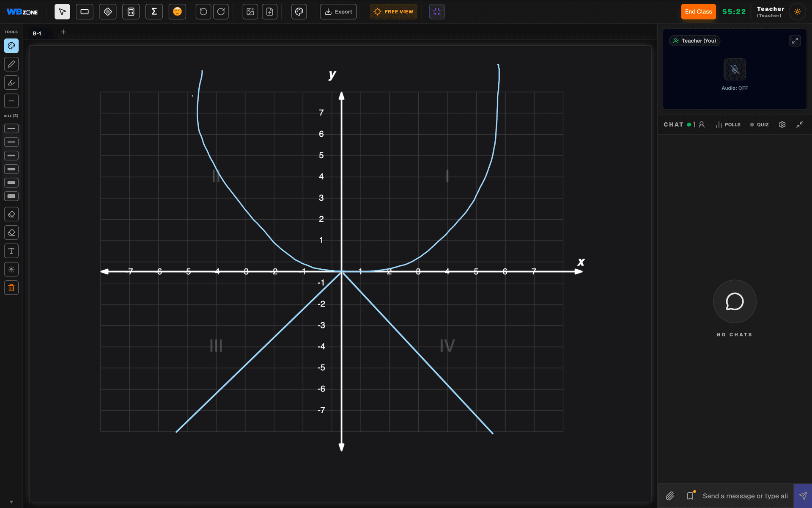812x508 pixels.
Task: Toggle the muted microphone audio
Action: [735, 69]
